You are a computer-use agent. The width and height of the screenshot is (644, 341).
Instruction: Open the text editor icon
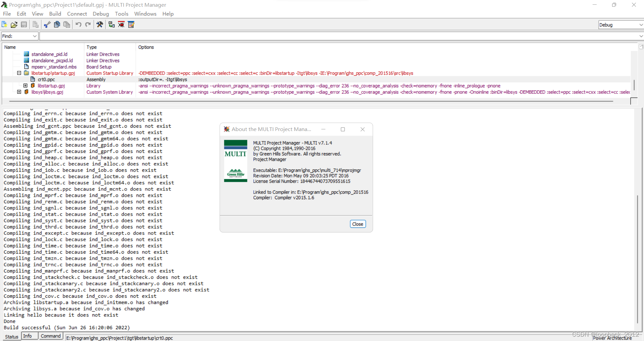[x=131, y=24]
